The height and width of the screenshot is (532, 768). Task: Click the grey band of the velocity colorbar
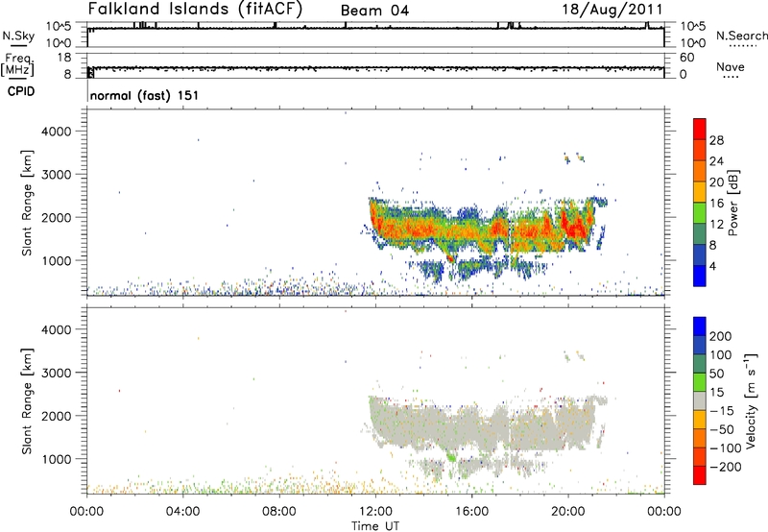pos(700,401)
